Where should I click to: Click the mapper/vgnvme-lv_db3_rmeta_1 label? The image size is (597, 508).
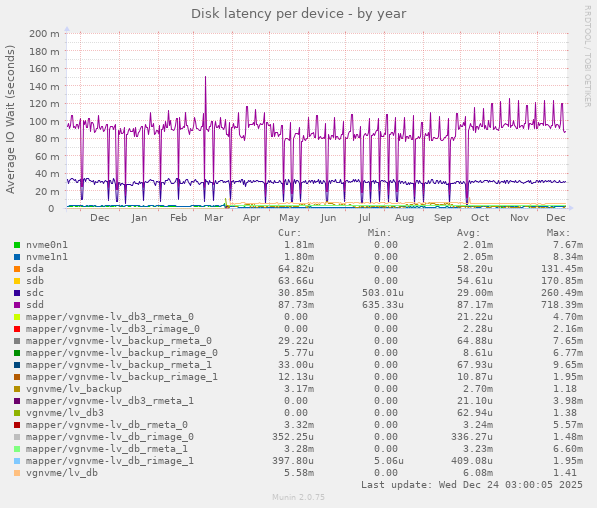click(x=110, y=401)
